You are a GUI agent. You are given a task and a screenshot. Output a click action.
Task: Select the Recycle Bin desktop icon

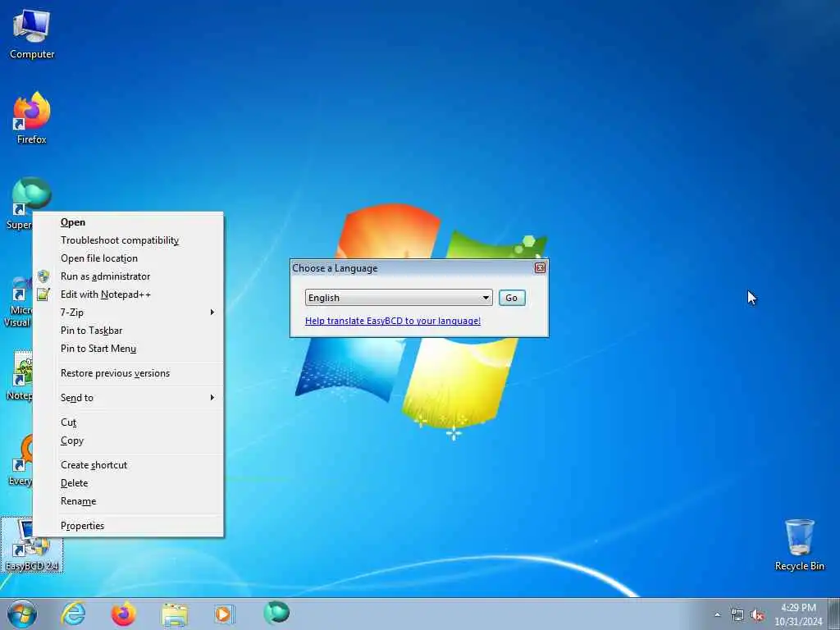pyautogui.click(x=799, y=545)
